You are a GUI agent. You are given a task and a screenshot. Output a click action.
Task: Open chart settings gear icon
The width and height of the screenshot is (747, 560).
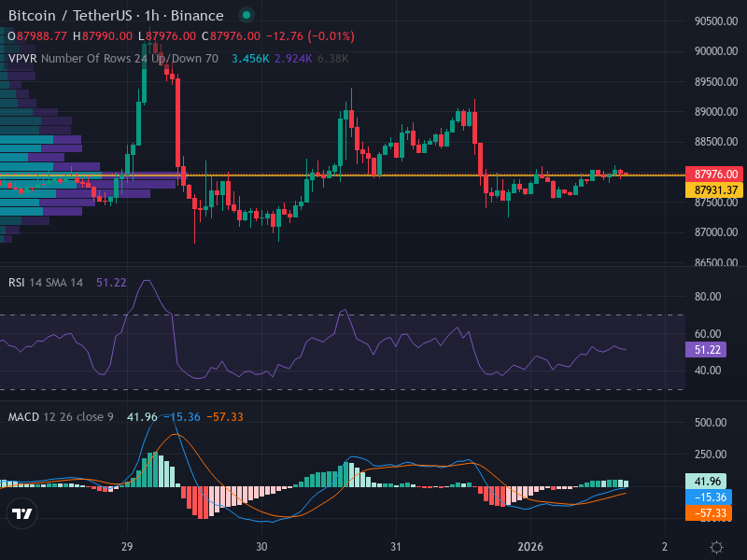tap(716, 546)
